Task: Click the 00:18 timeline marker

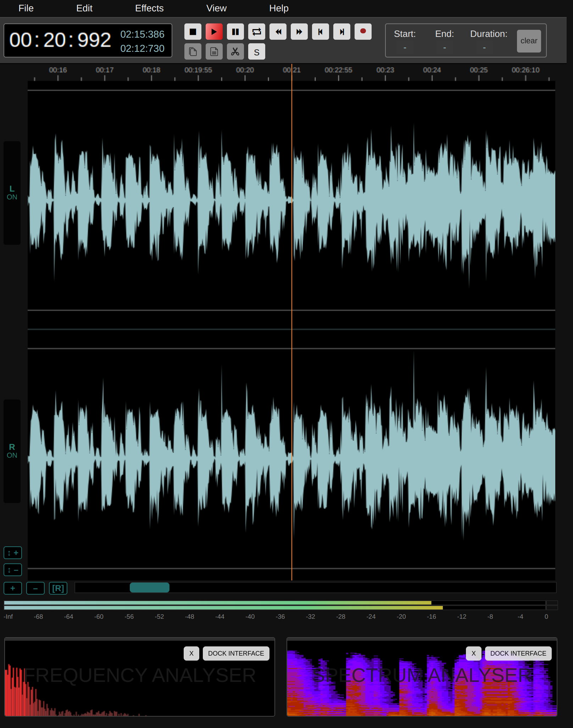Action: coord(151,70)
